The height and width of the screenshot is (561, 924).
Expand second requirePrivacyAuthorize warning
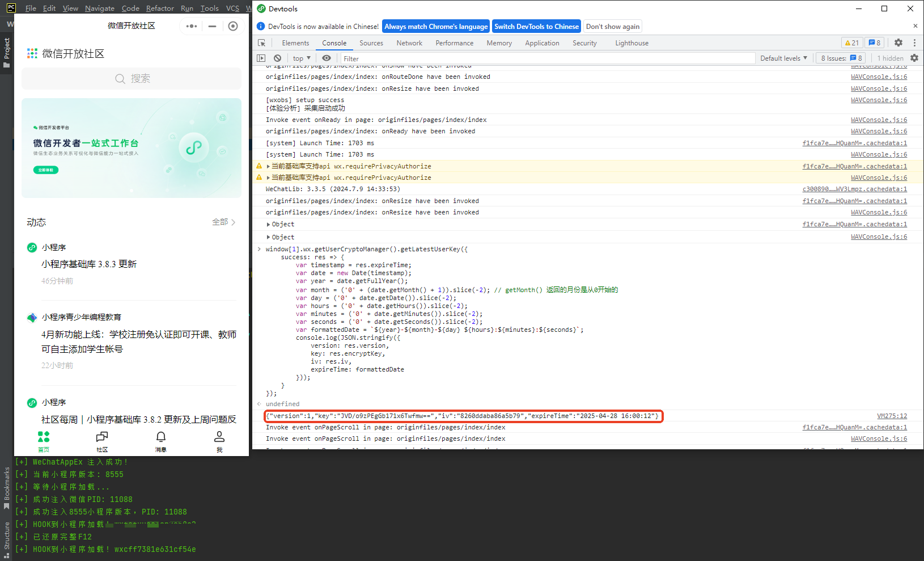coord(268,178)
